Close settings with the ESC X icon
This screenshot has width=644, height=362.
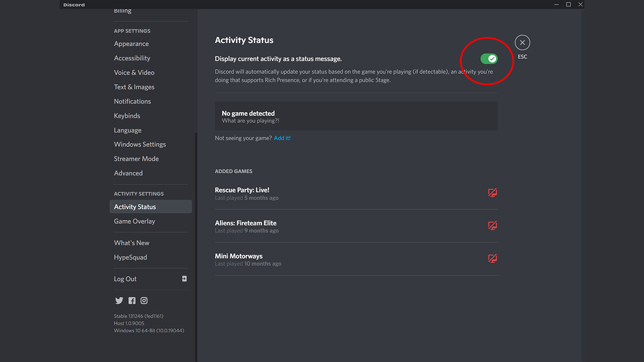pos(522,43)
